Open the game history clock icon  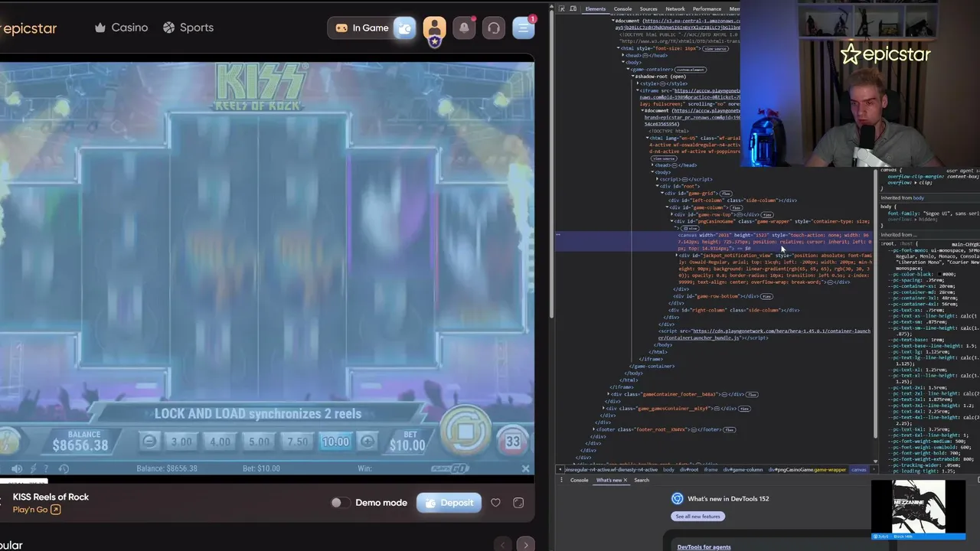click(x=64, y=468)
